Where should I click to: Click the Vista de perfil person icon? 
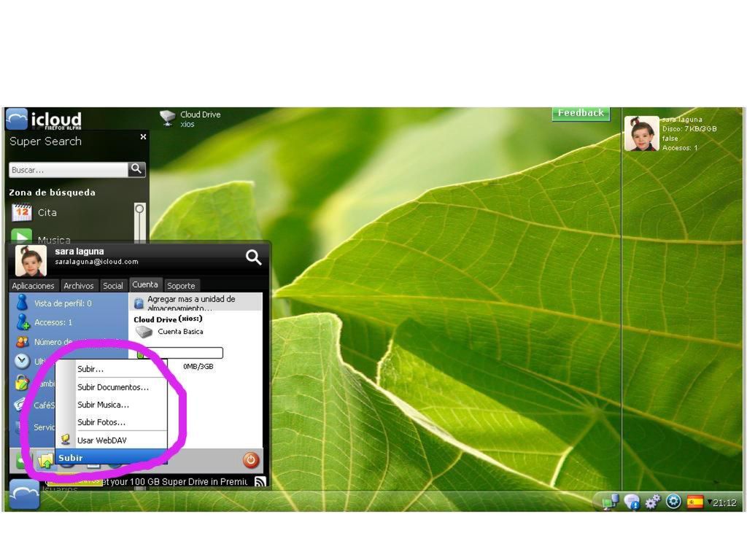pos(22,303)
